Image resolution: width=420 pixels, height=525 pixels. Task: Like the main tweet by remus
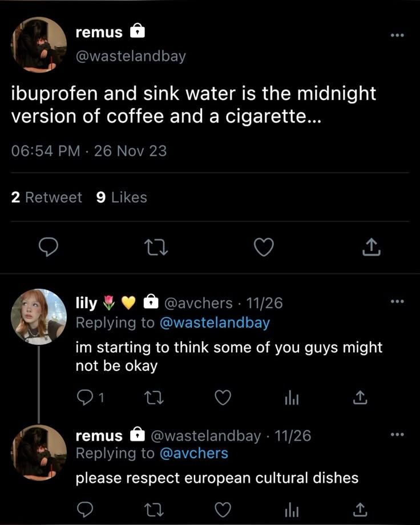(263, 247)
